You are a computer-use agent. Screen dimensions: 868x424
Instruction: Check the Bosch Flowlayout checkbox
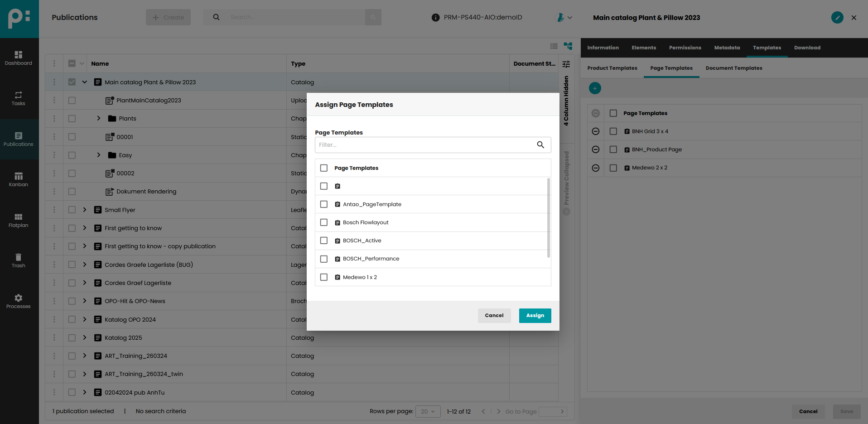point(323,222)
